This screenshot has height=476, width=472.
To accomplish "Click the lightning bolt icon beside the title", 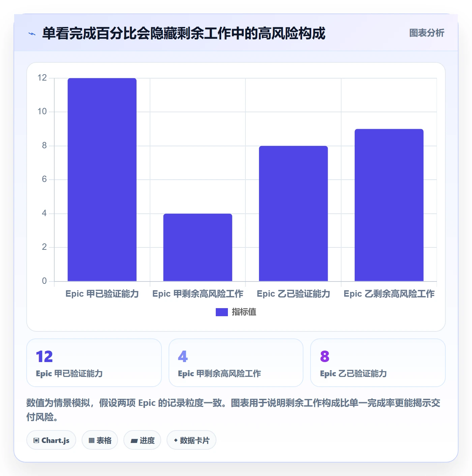I will (32, 34).
